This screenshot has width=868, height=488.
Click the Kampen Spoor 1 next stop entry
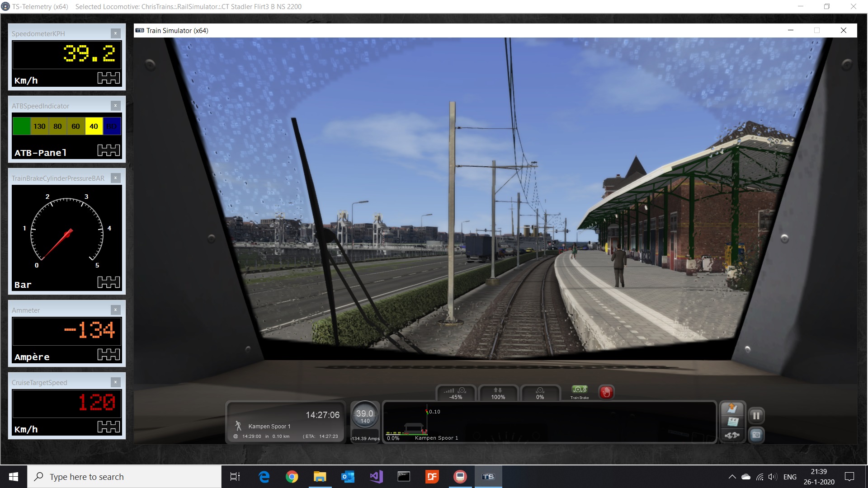[x=269, y=427]
